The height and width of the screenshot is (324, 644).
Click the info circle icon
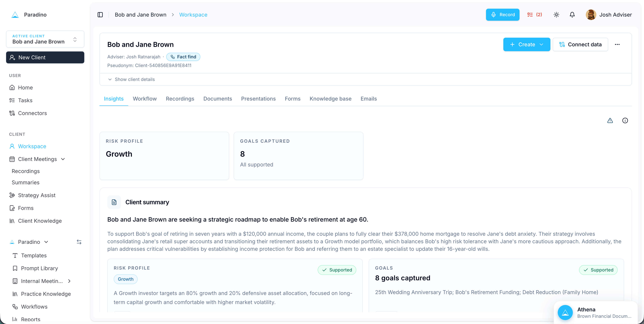(x=625, y=120)
